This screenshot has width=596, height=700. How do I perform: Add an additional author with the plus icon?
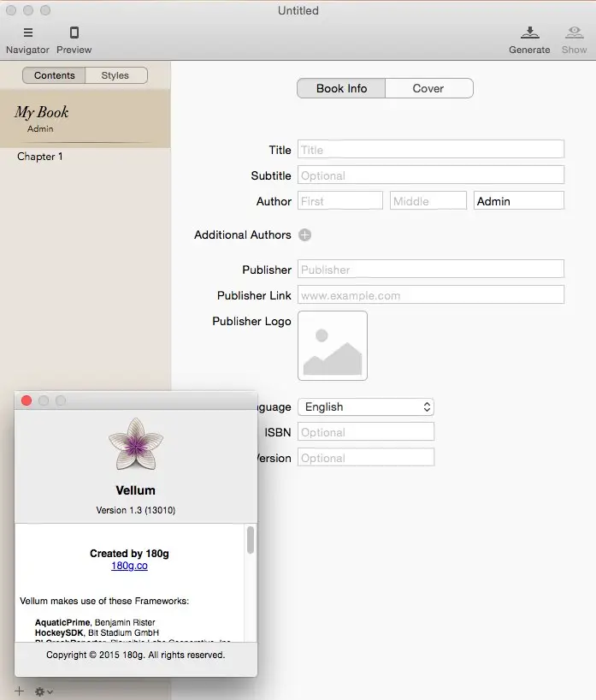(x=304, y=234)
